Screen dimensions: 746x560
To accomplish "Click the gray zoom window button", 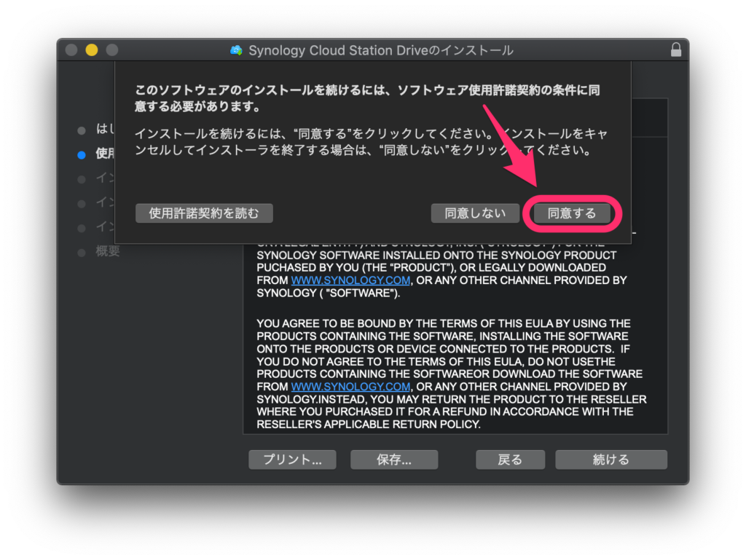I will pos(112,50).
